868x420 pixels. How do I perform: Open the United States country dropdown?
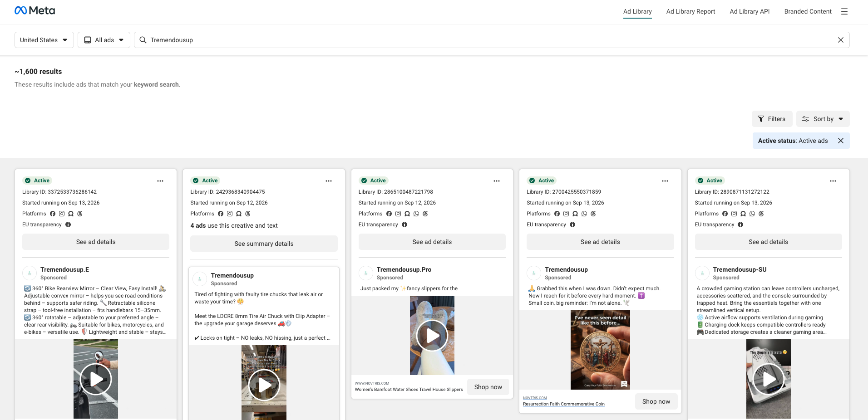point(44,40)
